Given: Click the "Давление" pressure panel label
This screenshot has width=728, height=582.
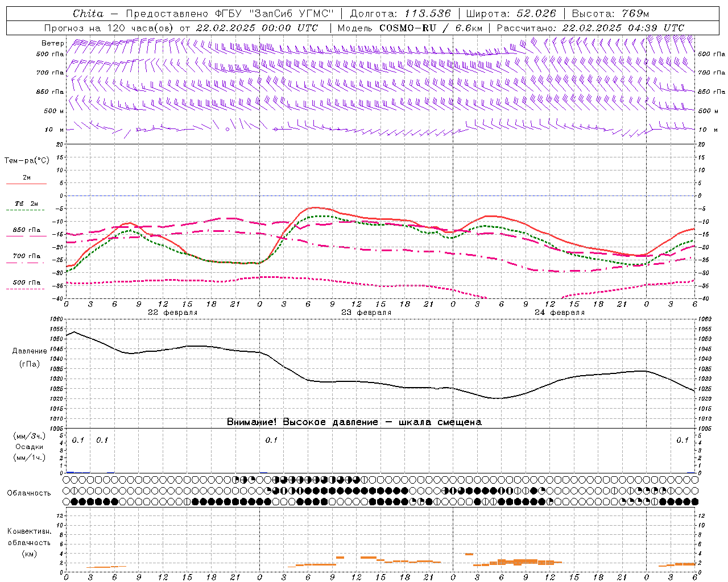Looking at the screenshot, I should [30, 351].
